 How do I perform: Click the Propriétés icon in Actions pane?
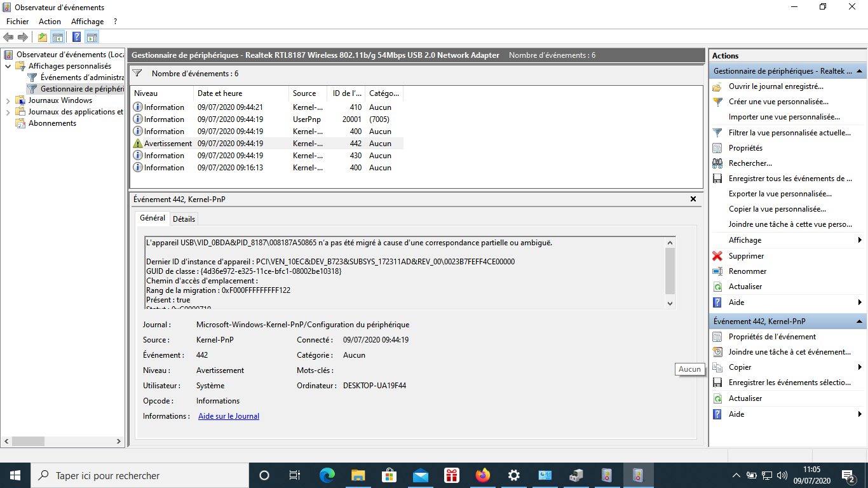click(x=717, y=148)
